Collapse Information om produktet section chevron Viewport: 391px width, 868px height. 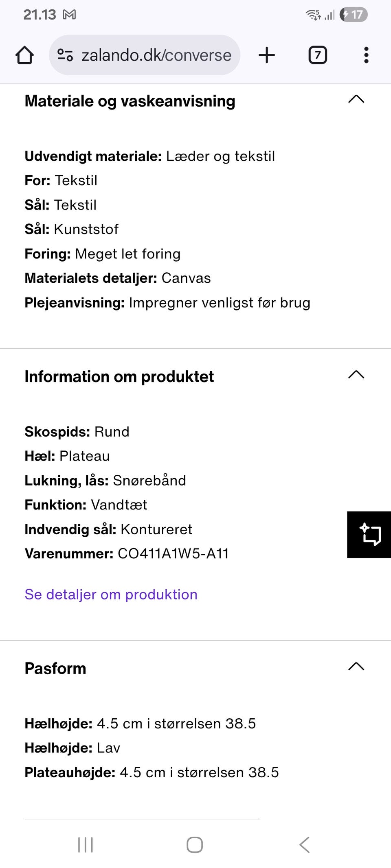356,375
